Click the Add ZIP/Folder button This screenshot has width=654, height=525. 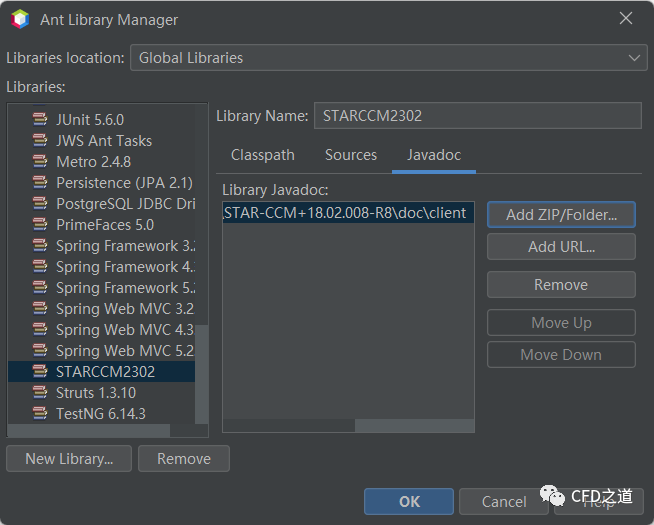(x=561, y=214)
